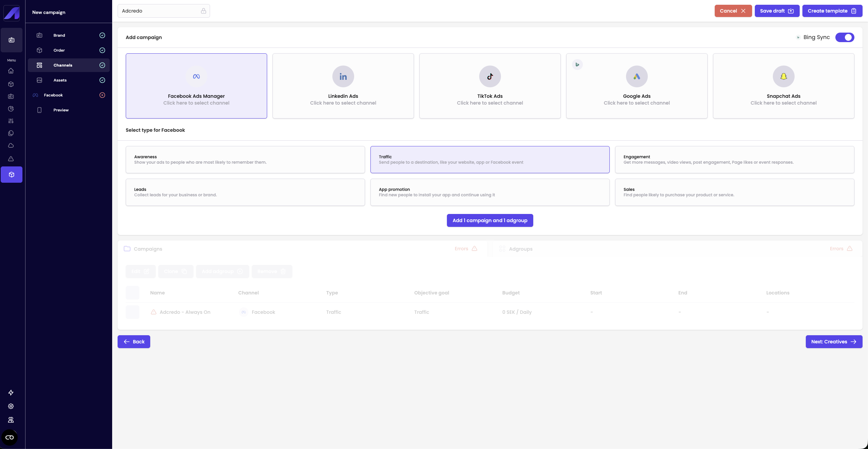Toggle the Bing Sync switch
Screen dimensions: 868x449
click(845, 37)
